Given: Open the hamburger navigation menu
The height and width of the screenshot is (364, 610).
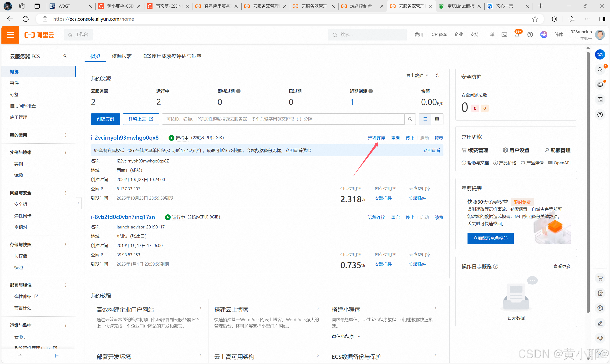Looking at the screenshot, I should point(10,35).
